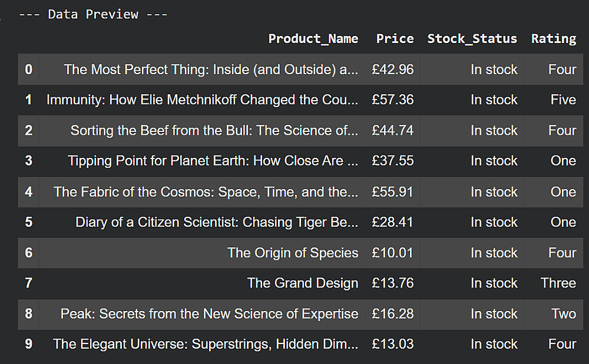Select the Immunity: How Elie Metchnikoff title

point(202,100)
